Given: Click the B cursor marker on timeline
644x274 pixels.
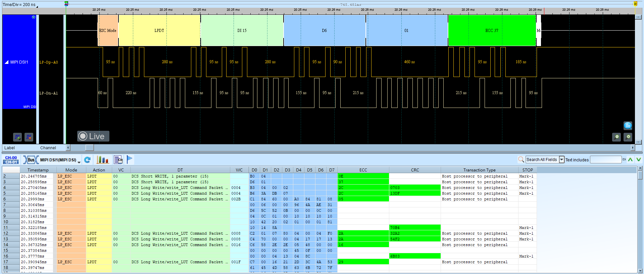Looking at the screenshot, I should (635, 4).
